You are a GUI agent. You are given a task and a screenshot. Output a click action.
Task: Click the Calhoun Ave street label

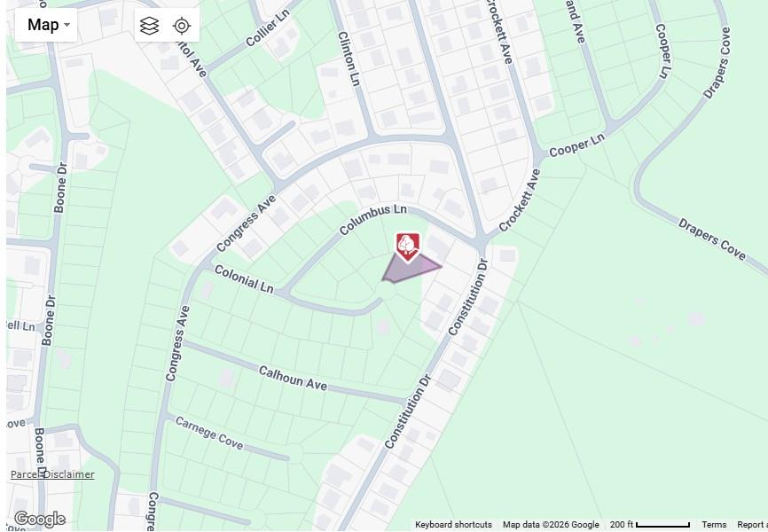[293, 378]
